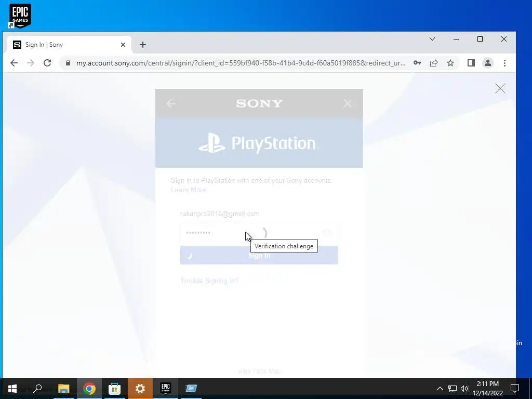
Task: Close the Sony sign-in dialog
Action: 348,103
